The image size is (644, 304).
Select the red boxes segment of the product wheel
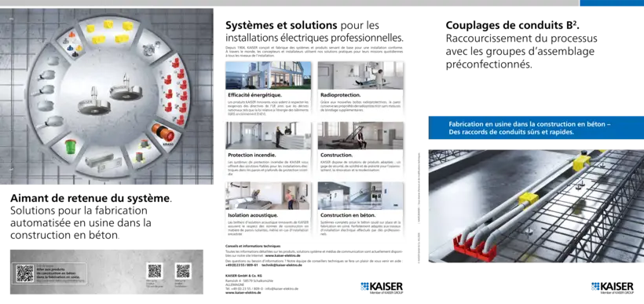coord(174,90)
